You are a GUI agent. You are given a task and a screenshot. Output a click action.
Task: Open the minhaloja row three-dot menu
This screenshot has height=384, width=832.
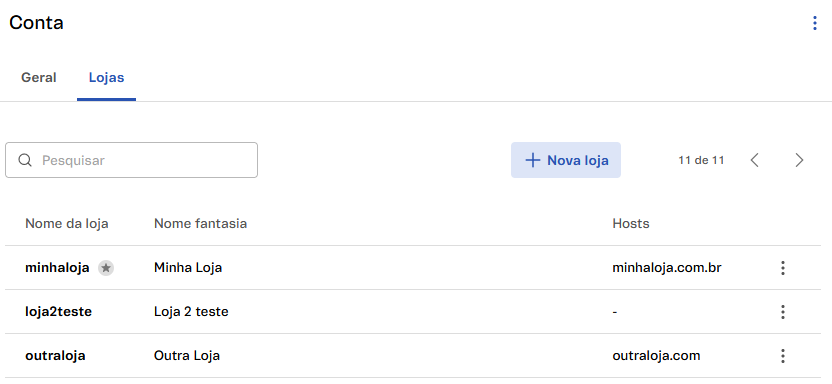coord(783,268)
